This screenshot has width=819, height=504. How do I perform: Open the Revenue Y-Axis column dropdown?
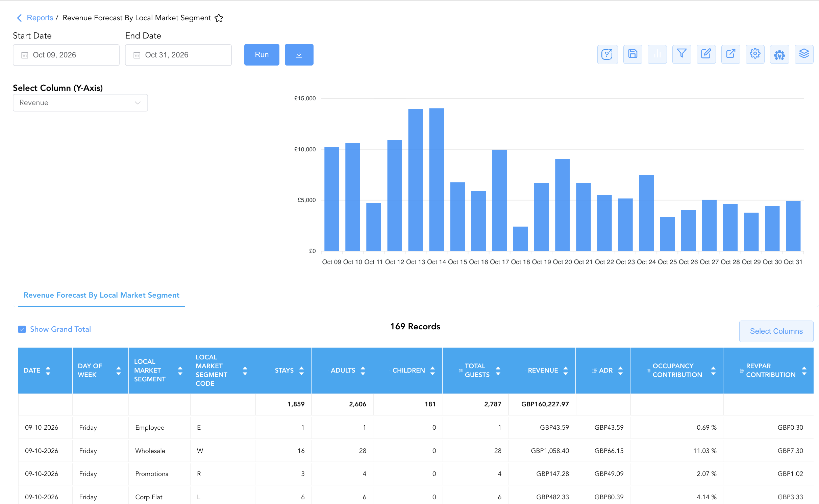coord(80,103)
